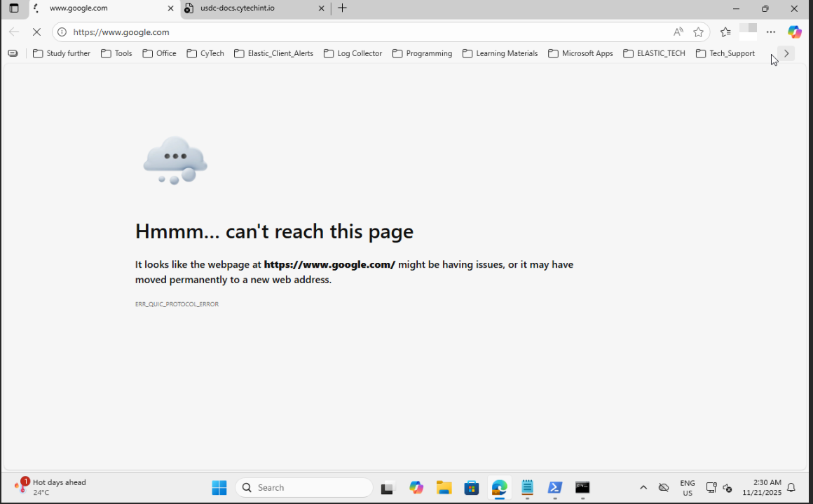
Task: View site information icon
Action: 62,32
